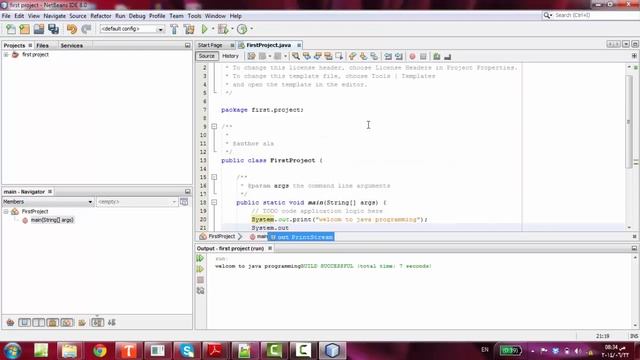Collapse the FirstProject node in Navigator

click(x=6, y=211)
